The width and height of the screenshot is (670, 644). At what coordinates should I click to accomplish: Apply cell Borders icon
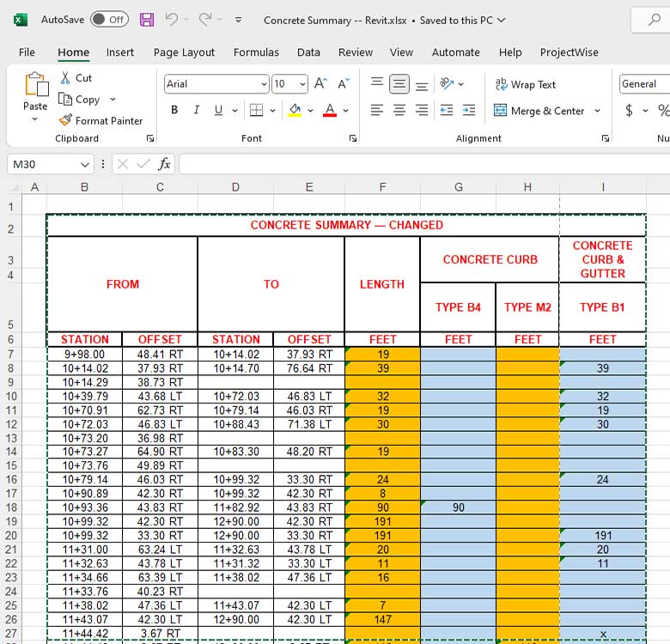256,110
